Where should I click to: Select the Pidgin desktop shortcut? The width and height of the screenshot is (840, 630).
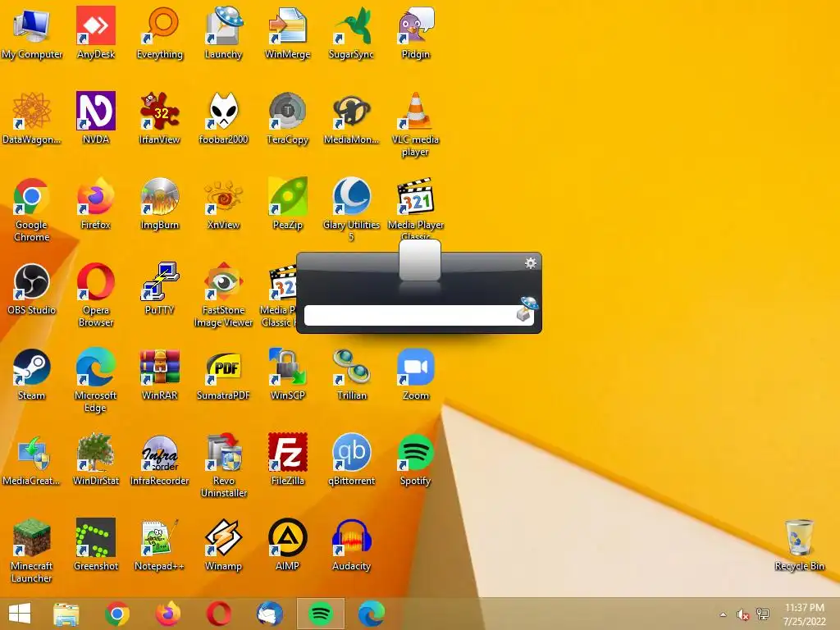click(416, 33)
